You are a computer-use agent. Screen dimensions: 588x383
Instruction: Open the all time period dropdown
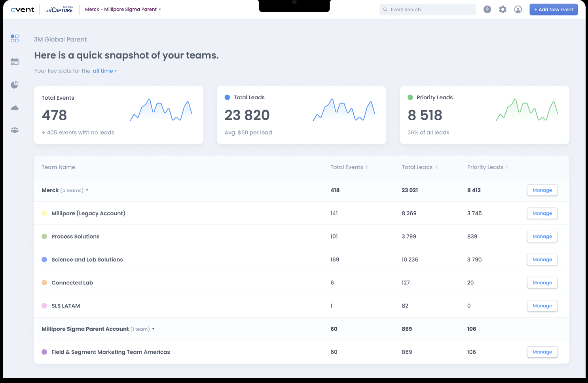104,71
